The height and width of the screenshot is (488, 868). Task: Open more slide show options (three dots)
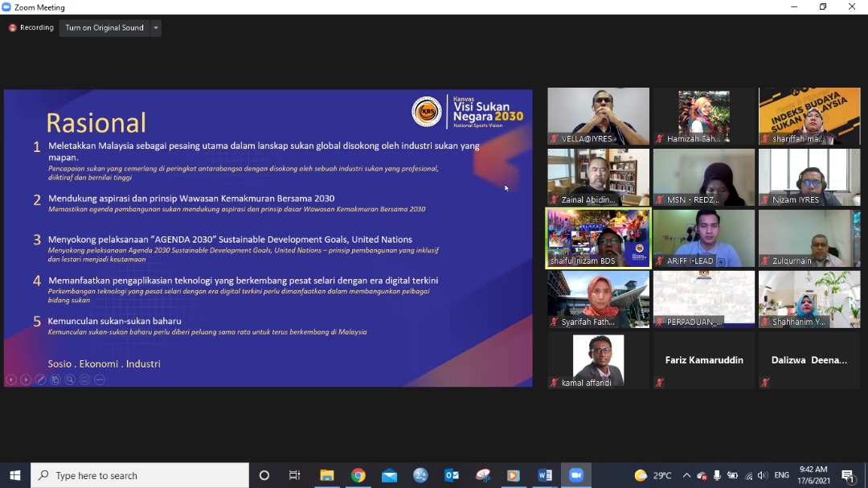point(99,379)
